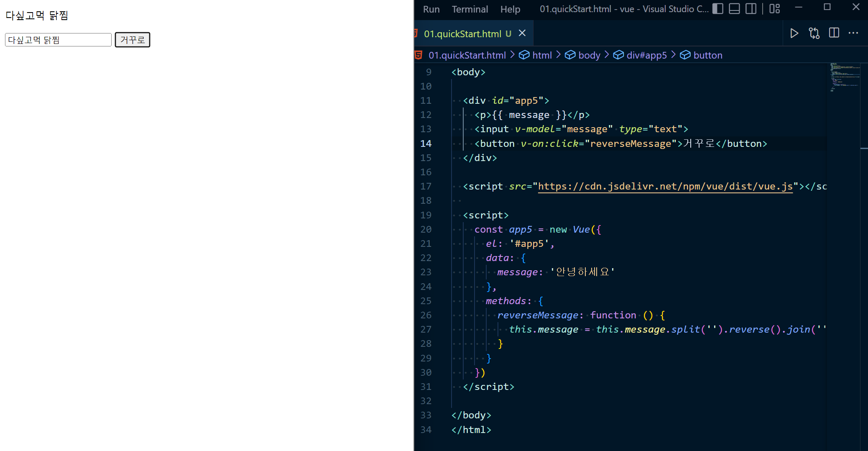This screenshot has height=451, width=868.
Task: Click the methods key on line 25
Action: (505, 301)
